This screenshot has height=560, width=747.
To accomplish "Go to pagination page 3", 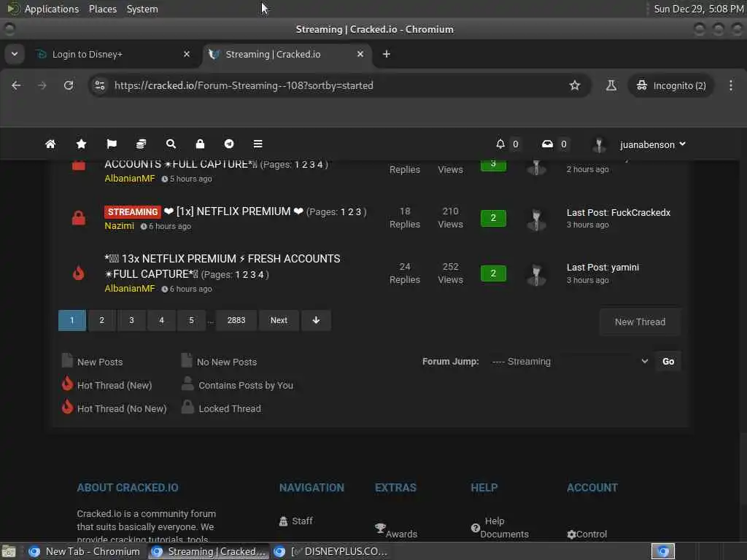I will click(131, 320).
